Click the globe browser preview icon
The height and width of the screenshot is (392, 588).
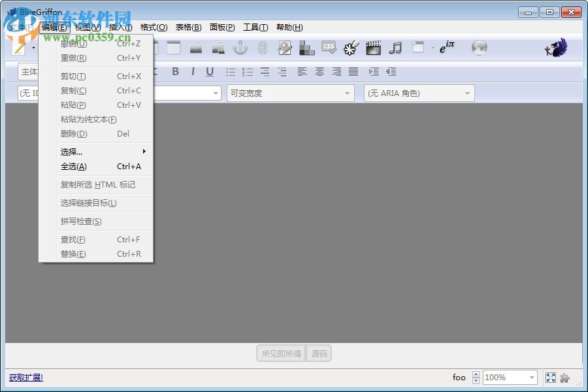pyautogui.click(x=480, y=48)
